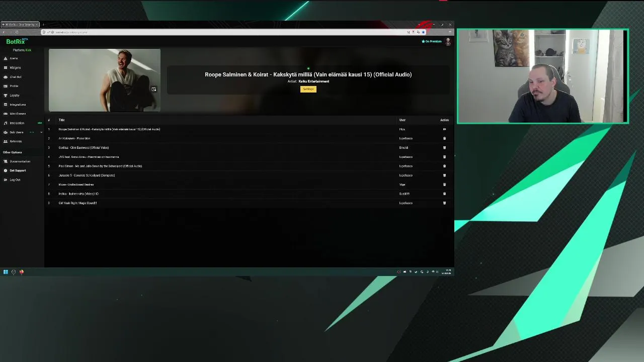Delete Girl Yeah Right: Magic Board song

tap(444, 203)
